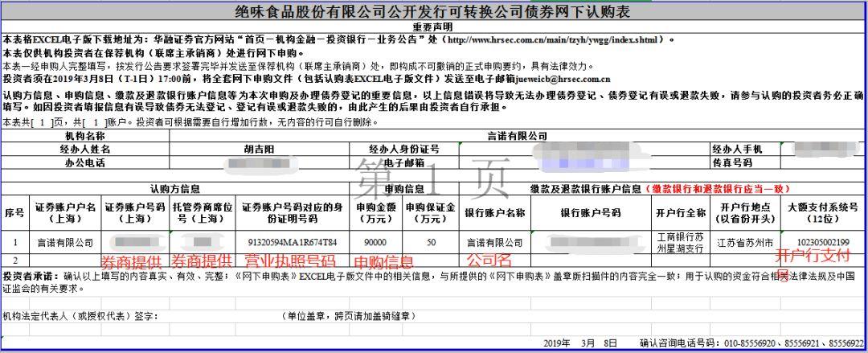
Task: Click the 申购信息 black section header
Action: pos(403,189)
